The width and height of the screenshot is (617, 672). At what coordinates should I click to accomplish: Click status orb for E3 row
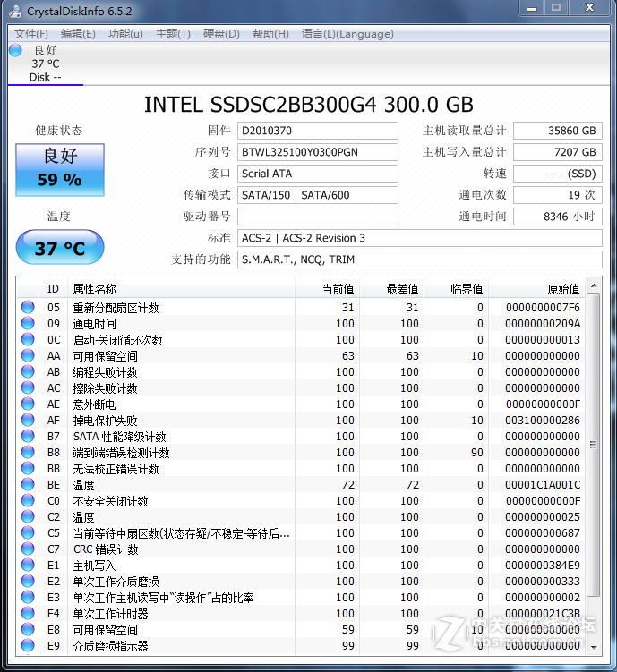[x=28, y=597]
